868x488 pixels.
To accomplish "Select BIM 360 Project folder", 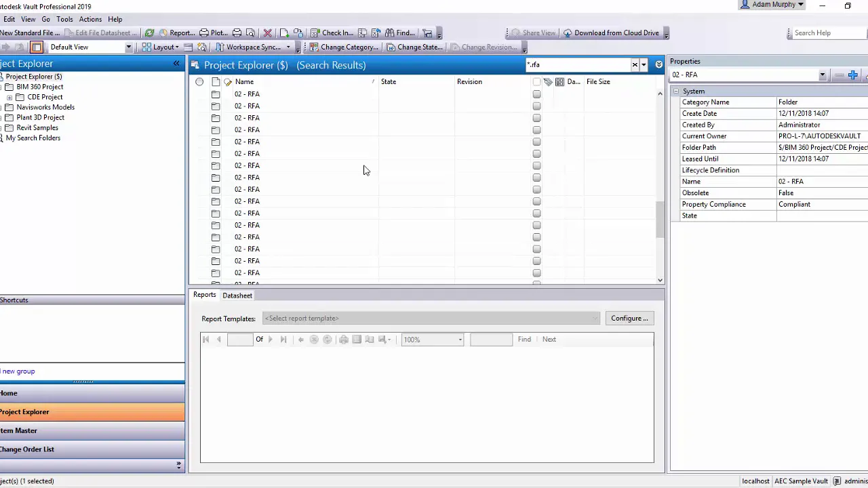I will (x=39, y=87).
